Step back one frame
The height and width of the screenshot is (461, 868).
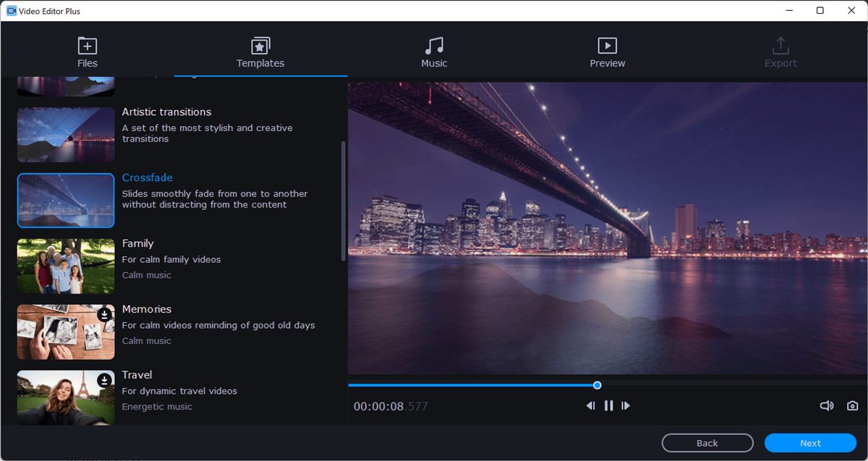click(x=590, y=406)
